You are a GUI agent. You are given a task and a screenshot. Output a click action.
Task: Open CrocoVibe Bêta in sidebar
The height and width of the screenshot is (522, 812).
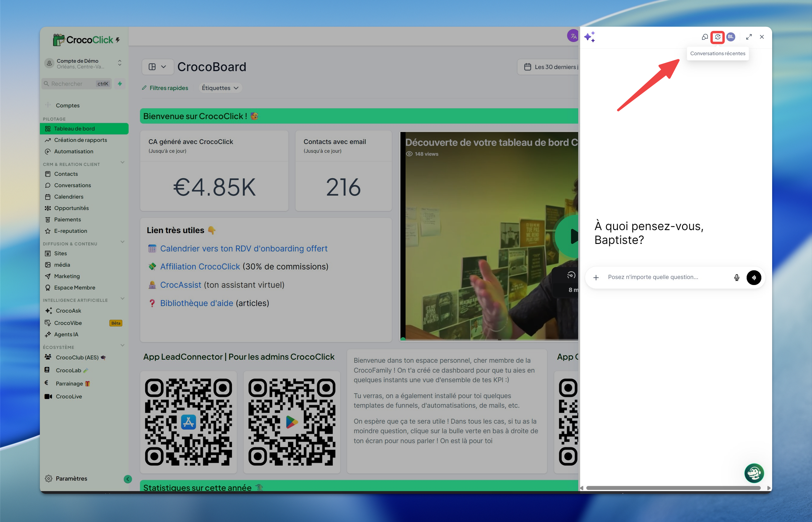84,323
